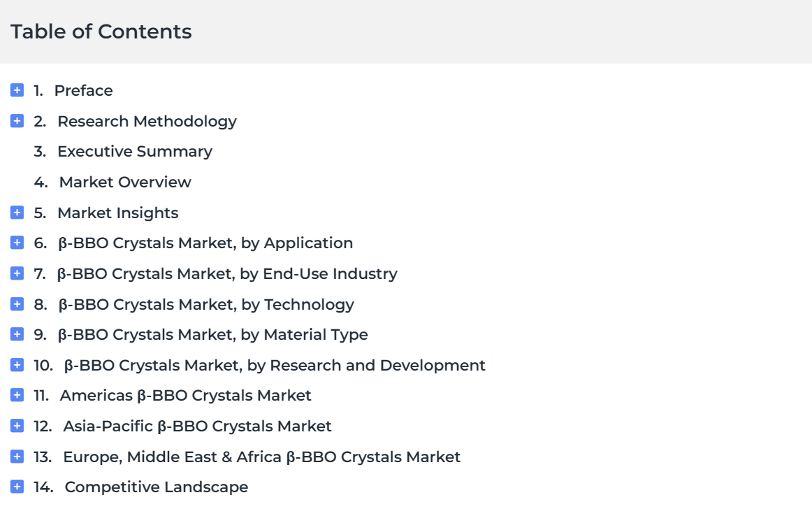Open the Market Overview entry

pos(124,182)
